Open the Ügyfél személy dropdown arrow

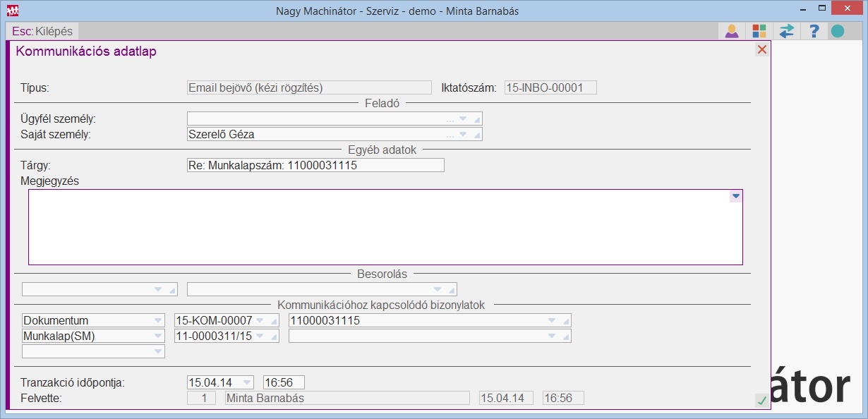463,119
